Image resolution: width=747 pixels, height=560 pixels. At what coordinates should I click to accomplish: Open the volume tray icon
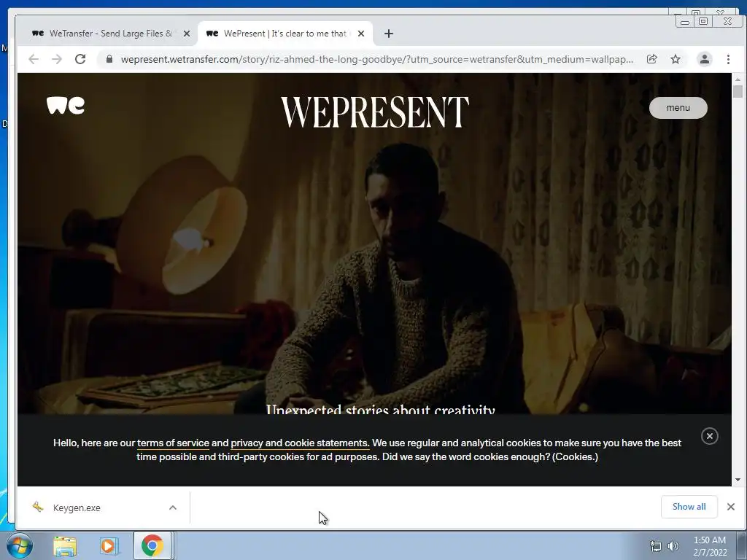(x=673, y=546)
